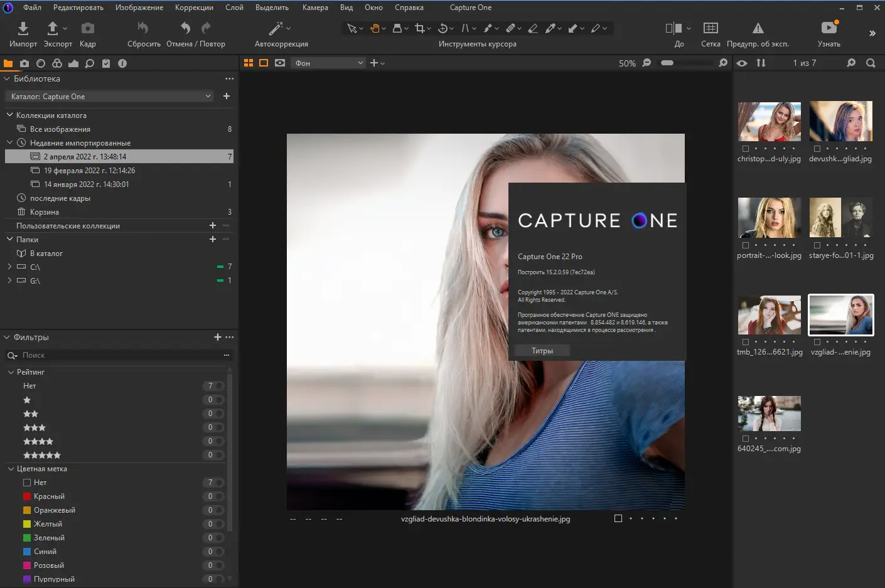Select the Pan hand cursor tool
The height and width of the screenshot is (588, 885).
(x=375, y=28)
